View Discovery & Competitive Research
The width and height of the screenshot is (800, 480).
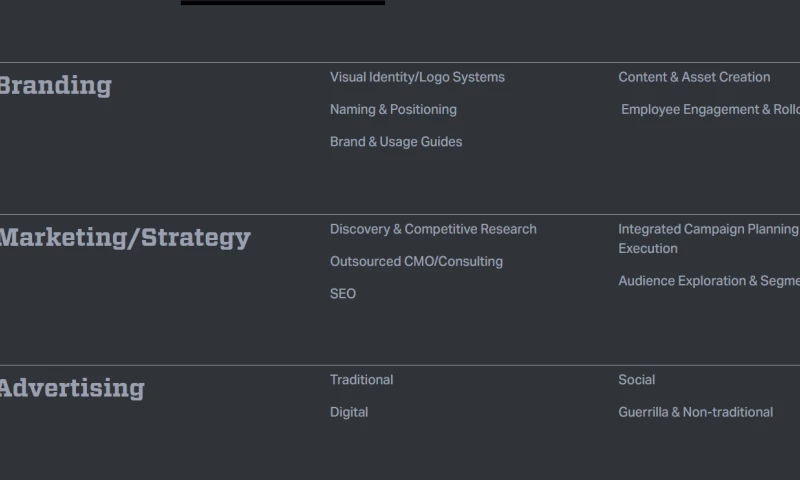(x=433, y=229)
